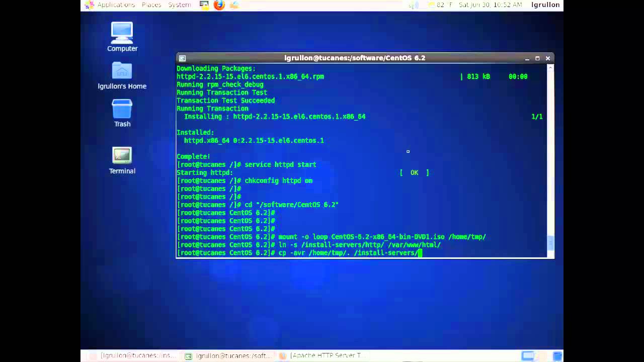This screenshot has width=644, height=362.
Task: Click the trash applet in bottom panel
Action: point(557,356)
